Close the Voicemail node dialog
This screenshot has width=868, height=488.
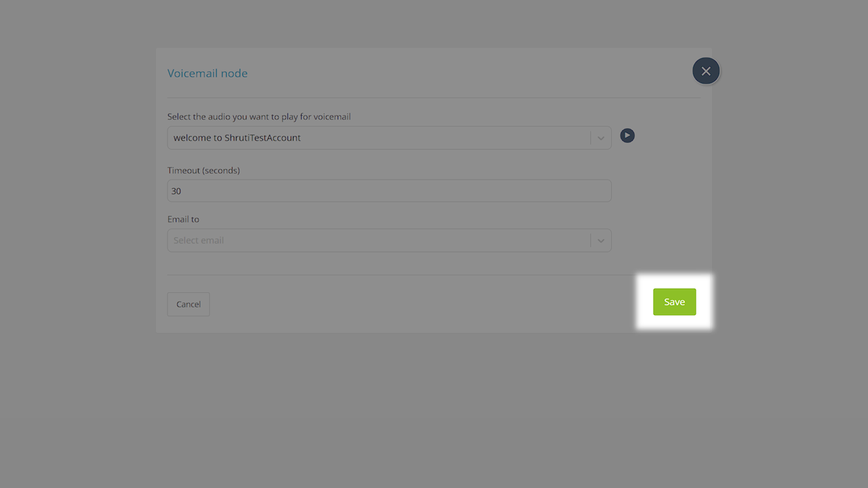pyautogui.click(x=706, y=71)
